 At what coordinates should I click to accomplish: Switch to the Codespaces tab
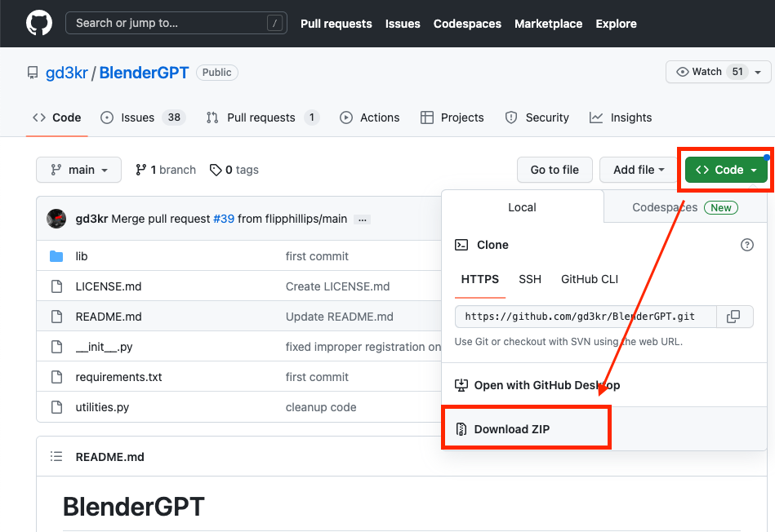click(684, 207)
